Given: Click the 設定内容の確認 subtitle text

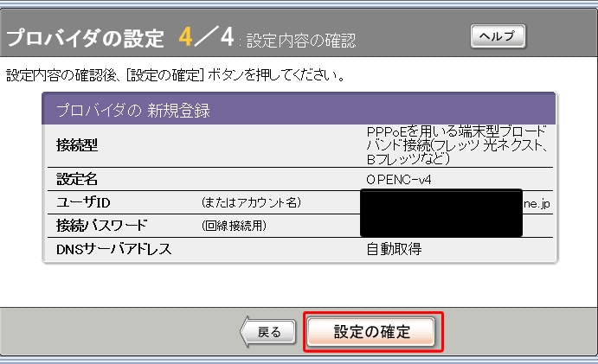Looking at the screenshot, I should pyautogui.click(x=301, y=42).
